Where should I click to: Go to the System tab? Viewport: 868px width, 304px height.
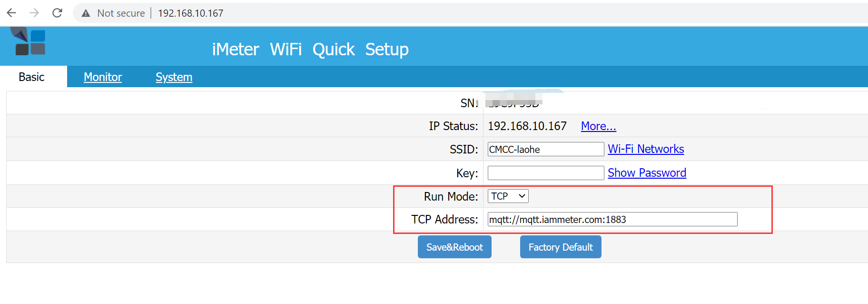pos(174,77)
